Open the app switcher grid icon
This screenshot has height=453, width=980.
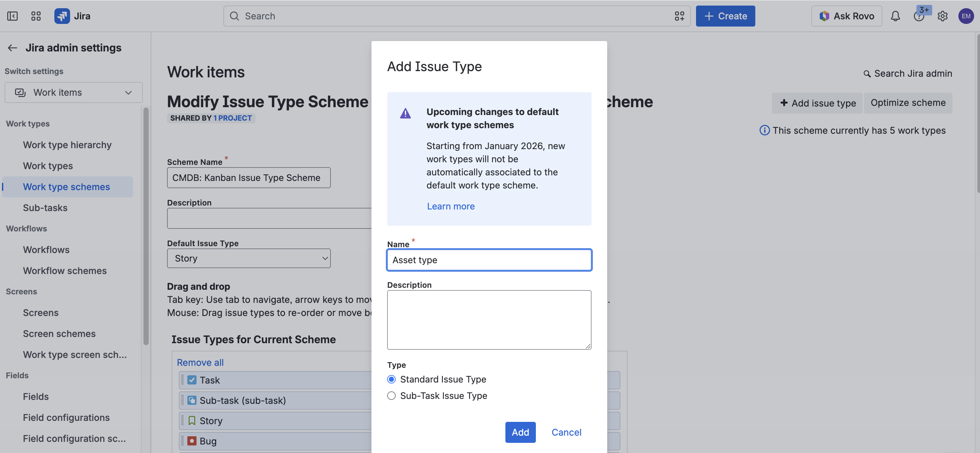click(x=36, y=16)
